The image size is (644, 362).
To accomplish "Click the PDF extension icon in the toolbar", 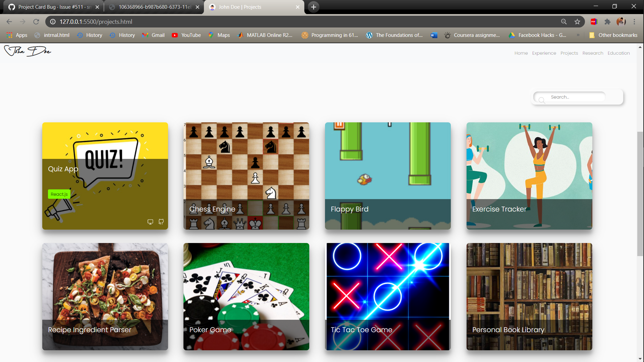I will tap(594, 21).
